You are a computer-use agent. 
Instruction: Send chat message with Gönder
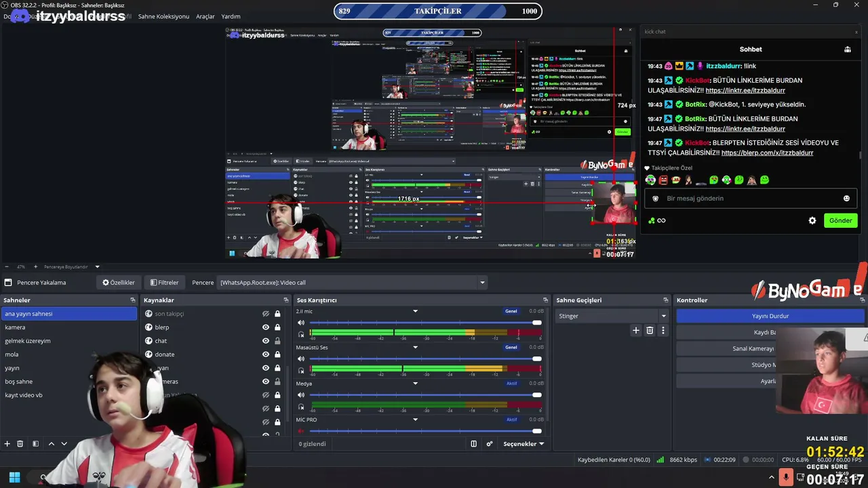840,220
